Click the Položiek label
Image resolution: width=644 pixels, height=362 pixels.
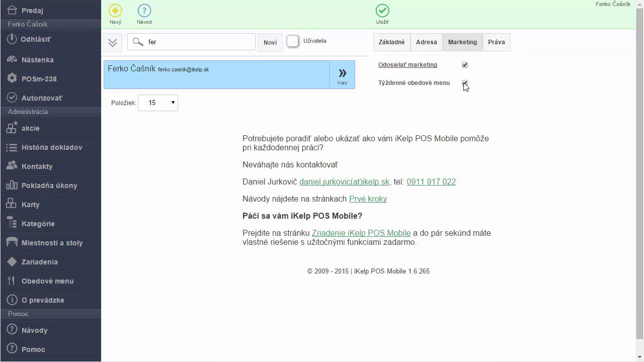[124, 103]
